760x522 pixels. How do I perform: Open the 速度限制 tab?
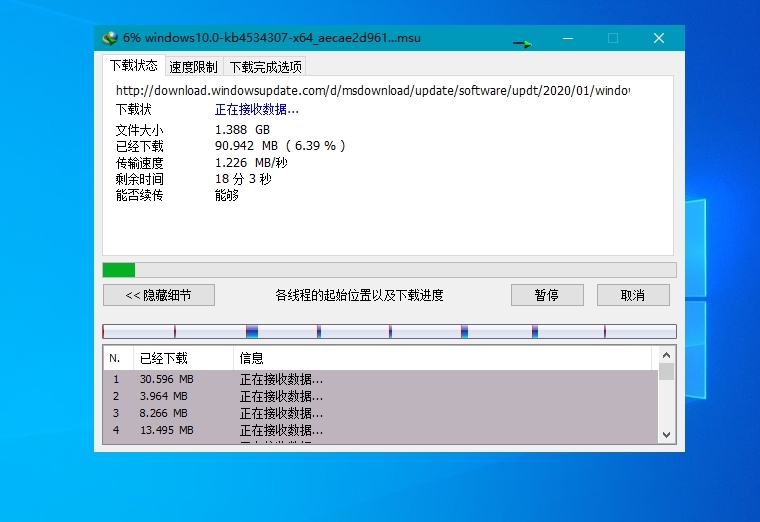pos(193,67)
